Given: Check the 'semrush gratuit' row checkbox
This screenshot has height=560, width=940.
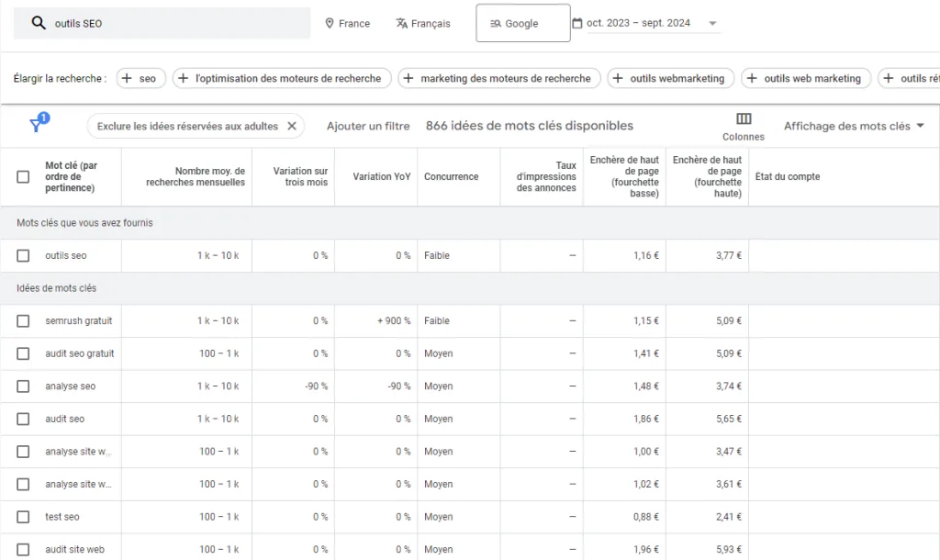Looking at the screenshot, I should point(23,320).
